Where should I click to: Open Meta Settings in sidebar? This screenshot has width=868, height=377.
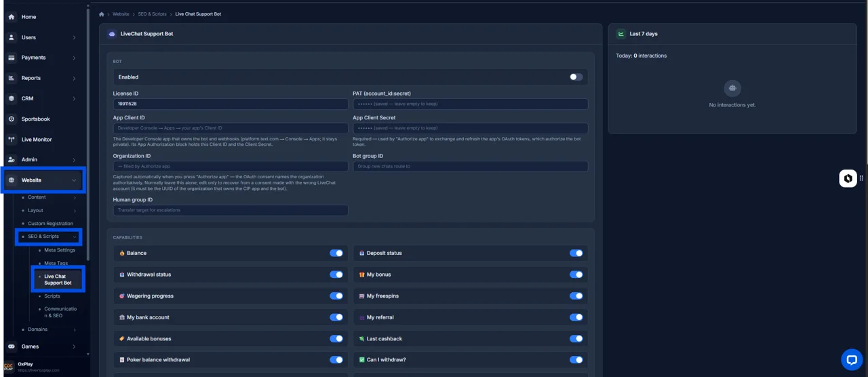[x=60, y=250]
